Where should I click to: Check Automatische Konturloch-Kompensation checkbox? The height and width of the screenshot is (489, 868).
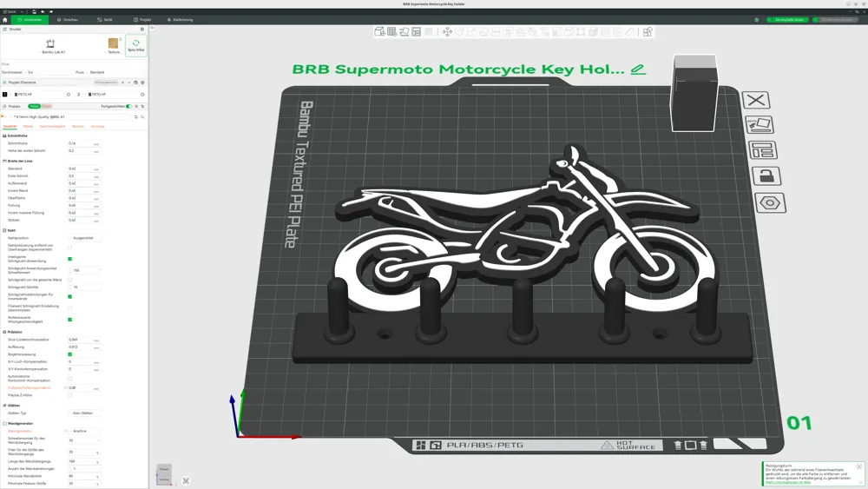(x=69, y=378)
